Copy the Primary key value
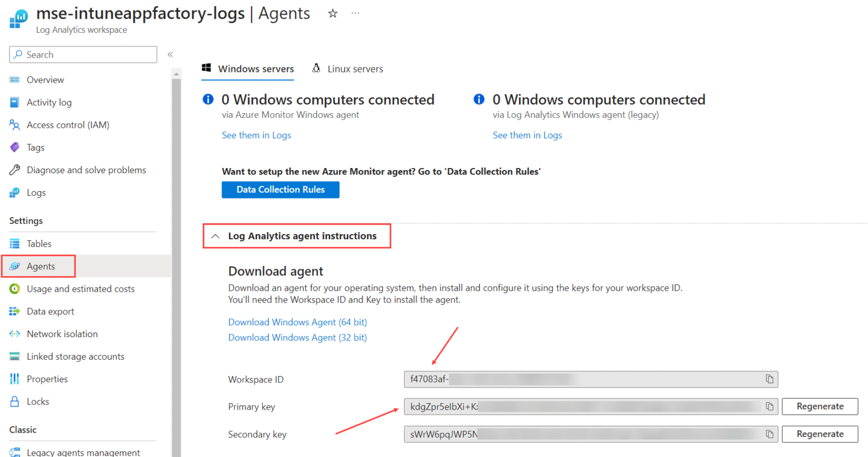 (770, 406)
